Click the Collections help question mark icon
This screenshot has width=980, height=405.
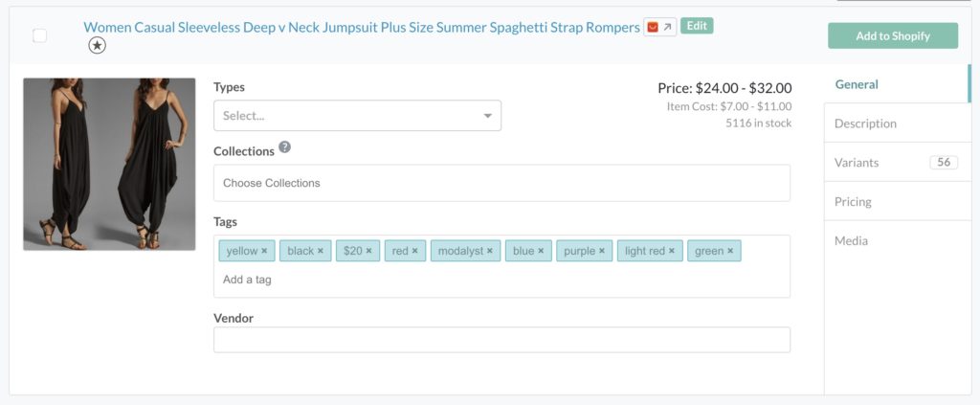pos(284,148)
